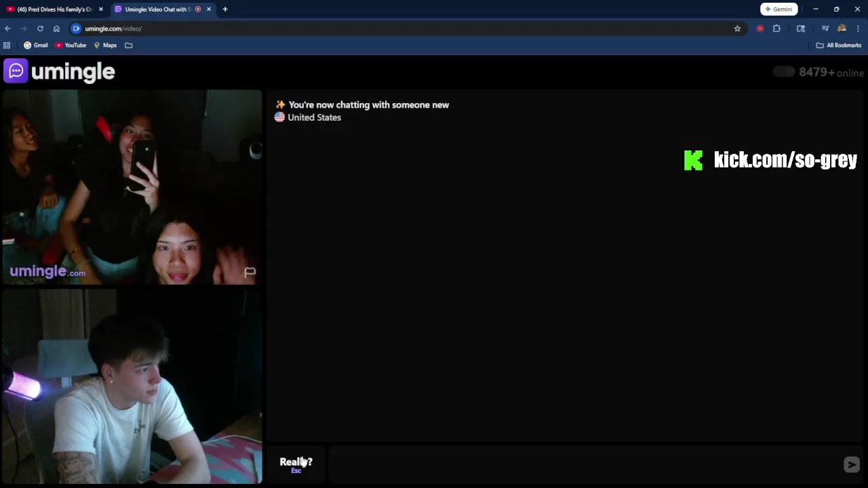The height and width of the screenshot is (488, 868).
Task: Go back with the browser back arrow
Action: pyautogui.click(x=7, y=28)
